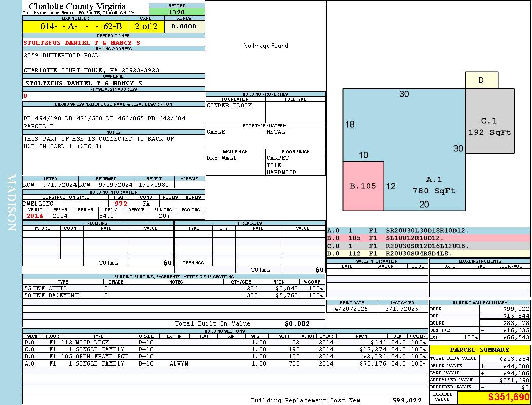Click the taxable value $351,690
532x405 pixels.
coord(493,398)
